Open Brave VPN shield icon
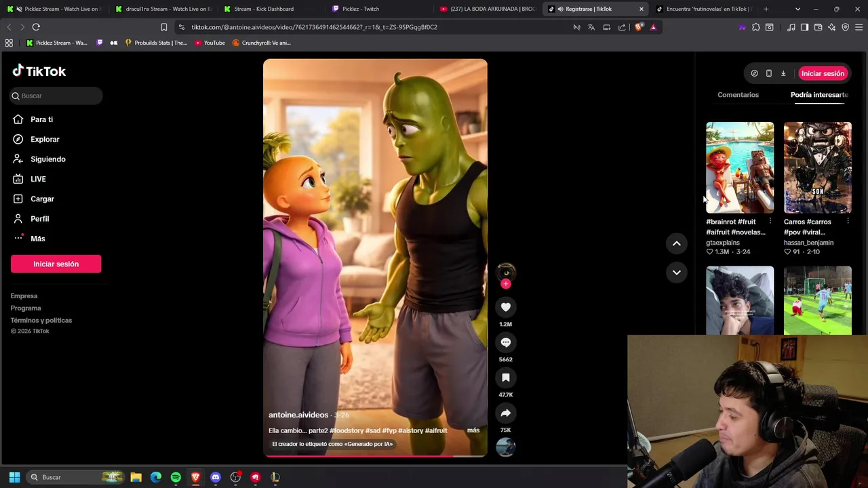The height and width of the screenshot is (488, 868). click(x=845, y=27)
